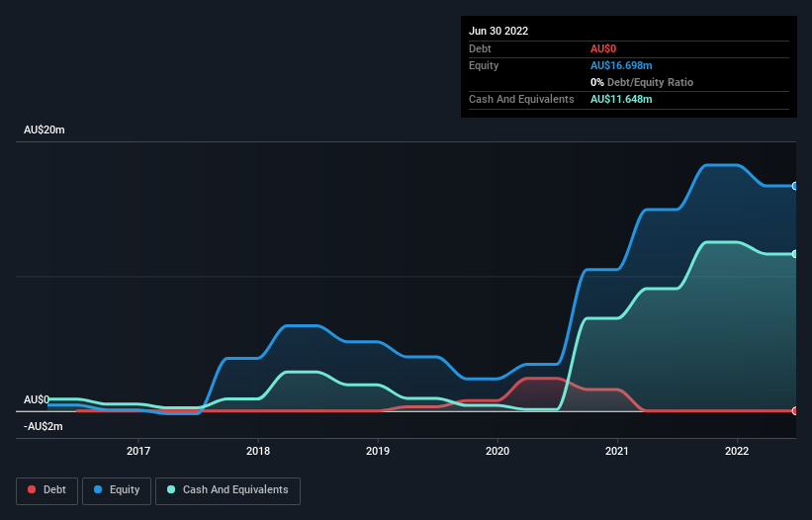
Task: Click the 2018 x-axis label
Action: pyautogui.click(x=258, y=451)
